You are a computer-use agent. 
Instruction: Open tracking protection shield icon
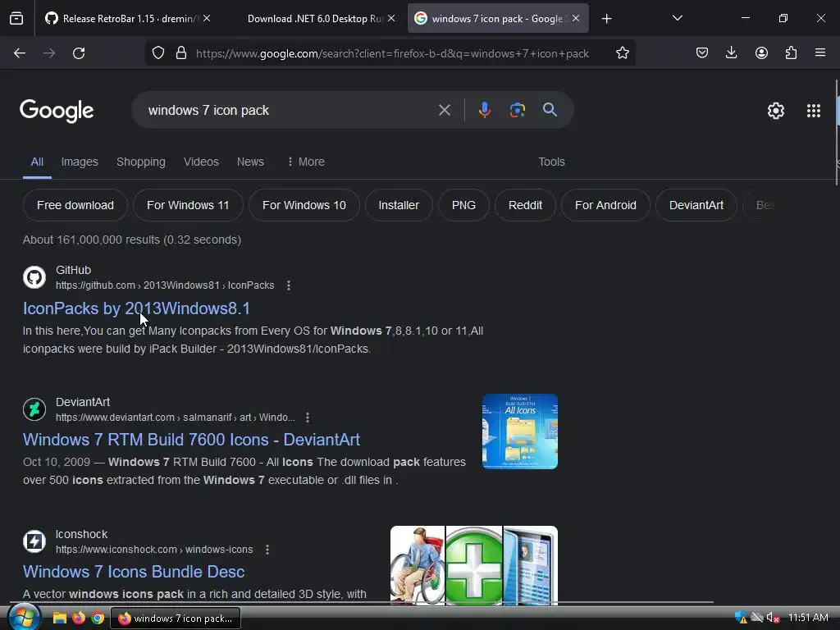(158, 53)
